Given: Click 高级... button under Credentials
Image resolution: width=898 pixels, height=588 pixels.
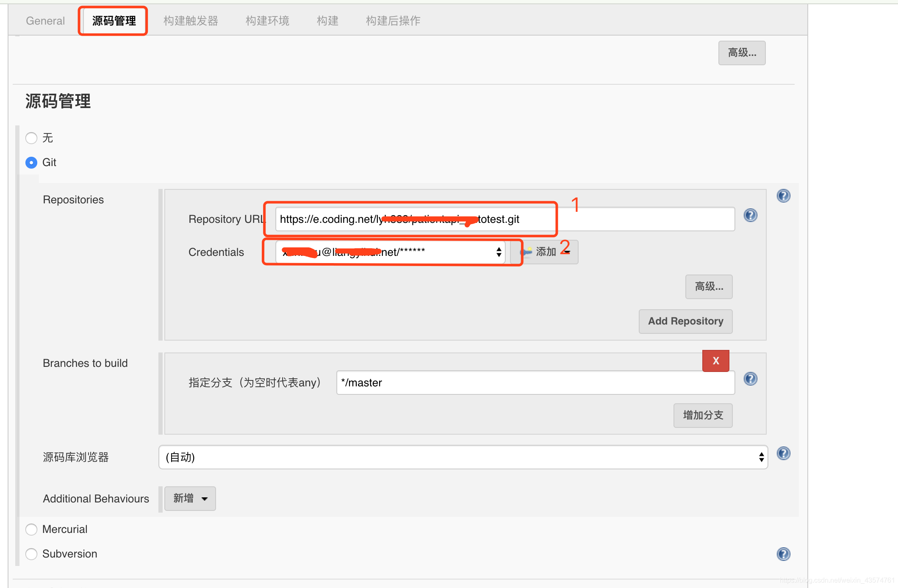Looking at the screenshot, I should click(x=709, y=287).
